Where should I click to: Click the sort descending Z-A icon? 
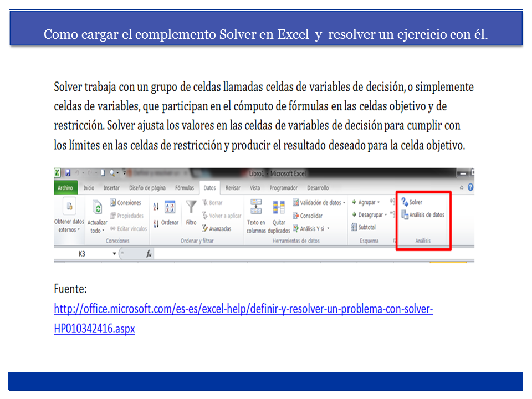pyautogui.click(x=156, y=223)
